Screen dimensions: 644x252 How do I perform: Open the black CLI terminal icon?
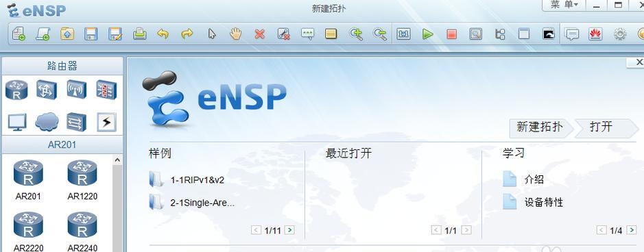548,34
